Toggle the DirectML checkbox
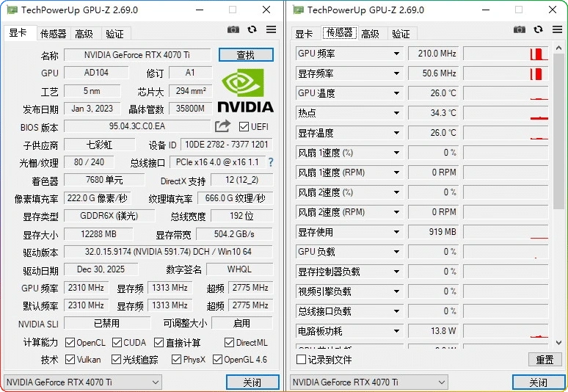 [x=229, y=342]
